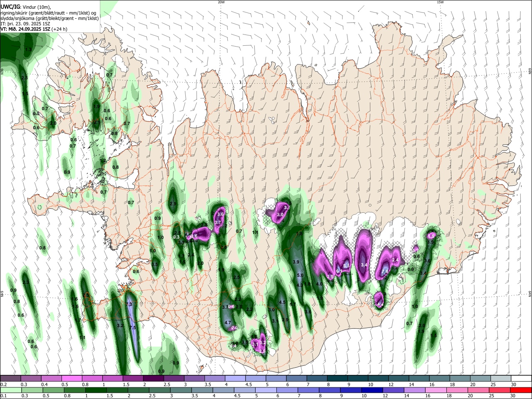Viewport: 532px width, 399px height.
Task: Click the dark navy 10 mm rain scale swatch
Action: 372,390
